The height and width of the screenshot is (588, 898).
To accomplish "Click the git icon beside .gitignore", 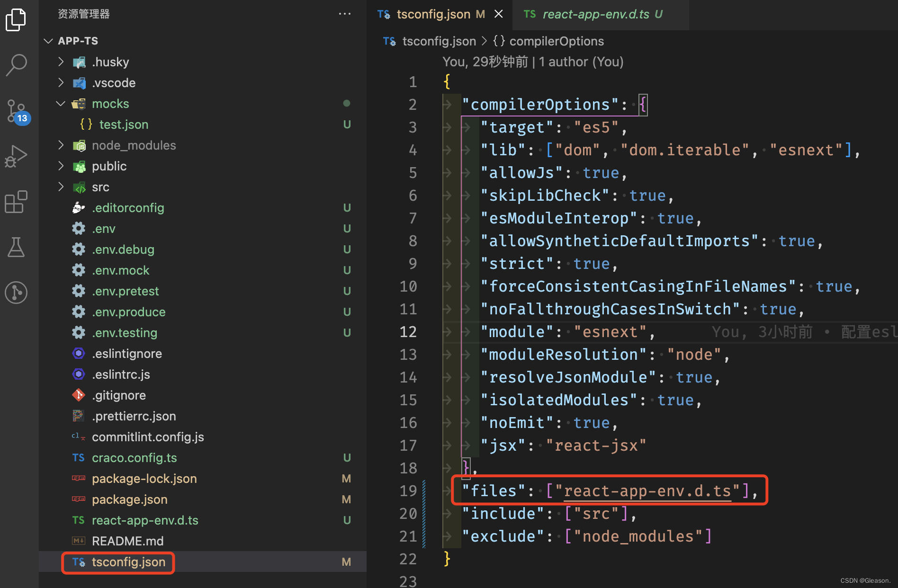I will (x=79, y=395).
